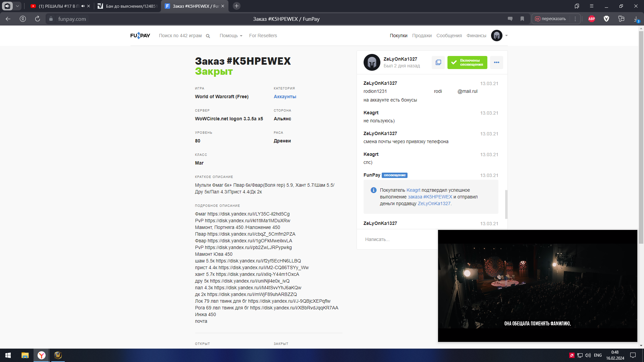Reload the page with the refresh icon
The image size is (644, 362).
[38, 19]
